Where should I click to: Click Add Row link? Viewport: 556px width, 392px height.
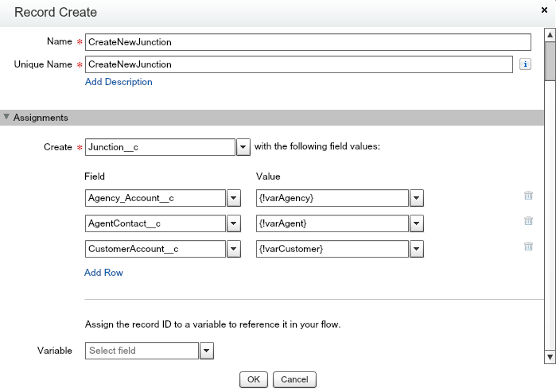103,273
